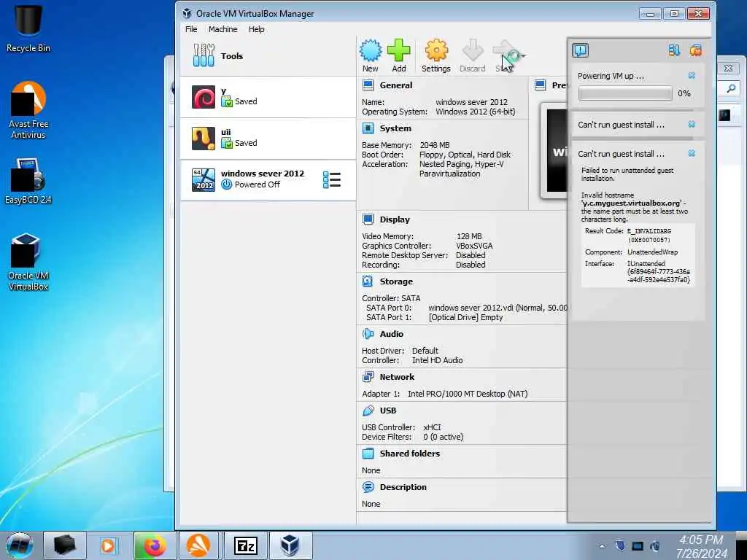Open the Help menu

point(256,29)
